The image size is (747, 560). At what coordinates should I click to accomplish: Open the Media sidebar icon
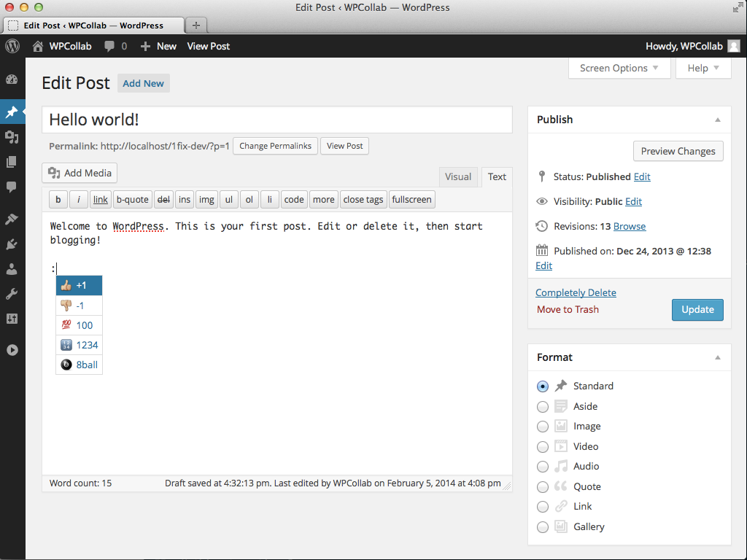pyautogui.click(x=12, y=137)
